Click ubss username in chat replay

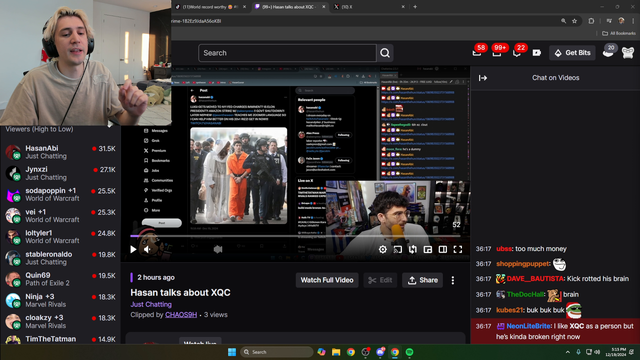click(504, 249)
